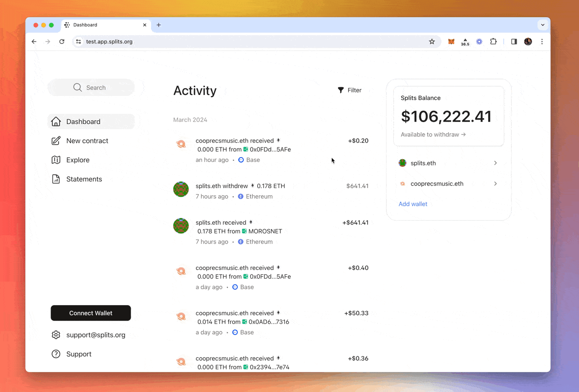Expand the cooprecsmusic.eth wallet chevron

coord(495,184)
